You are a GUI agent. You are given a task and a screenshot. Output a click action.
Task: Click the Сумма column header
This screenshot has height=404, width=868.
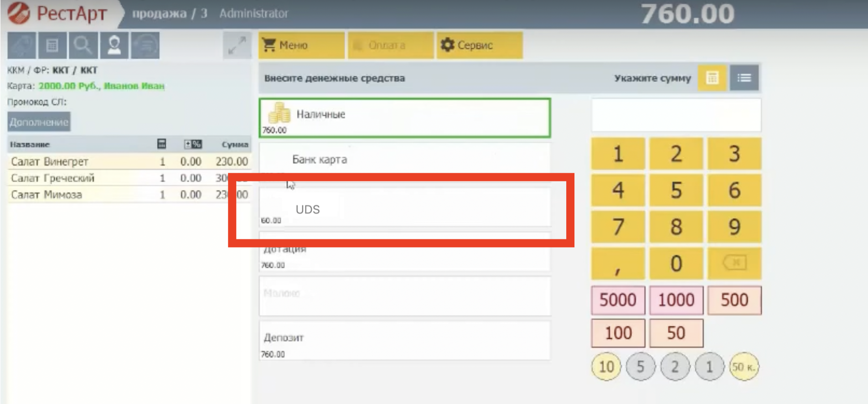pos(235,145)
